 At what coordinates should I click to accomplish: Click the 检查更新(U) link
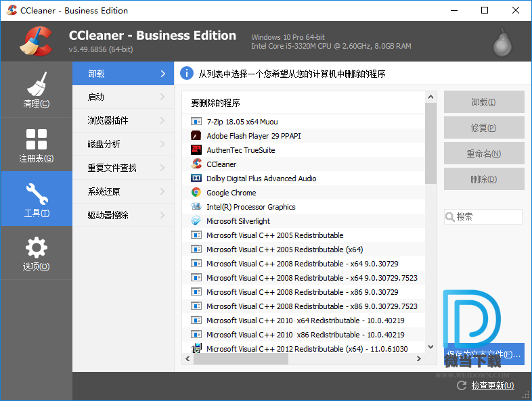[x=493, y=385]
